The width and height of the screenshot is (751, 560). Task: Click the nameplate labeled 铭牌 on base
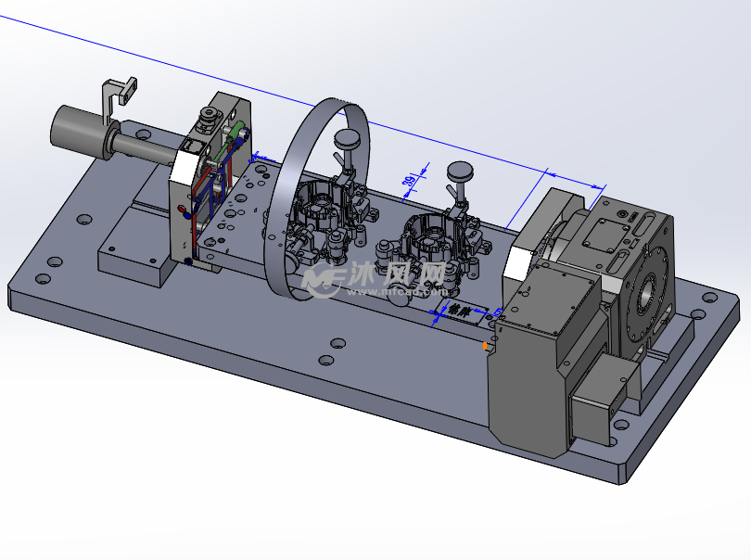point(461,311)
